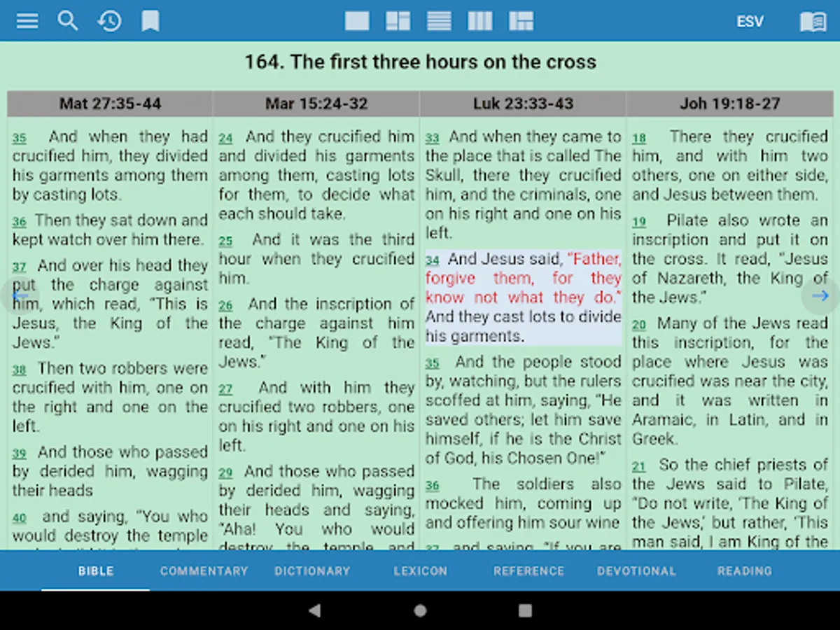Switch to the DICTIONARY tab
Image resolution: width=840 pixels, height=630 pixels.
[312, 571]
